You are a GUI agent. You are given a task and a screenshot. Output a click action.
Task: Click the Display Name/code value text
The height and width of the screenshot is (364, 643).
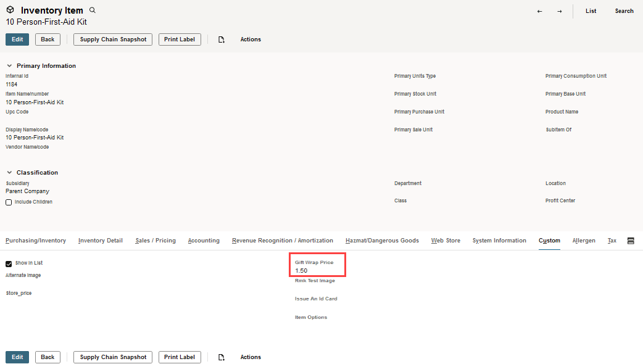(35, 138)
